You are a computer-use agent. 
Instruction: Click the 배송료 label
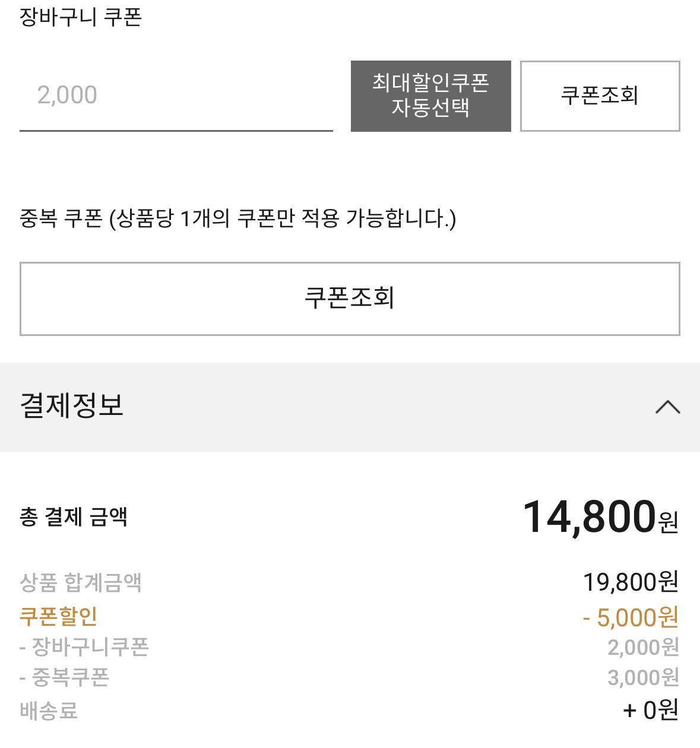click(x=49, y=710)
